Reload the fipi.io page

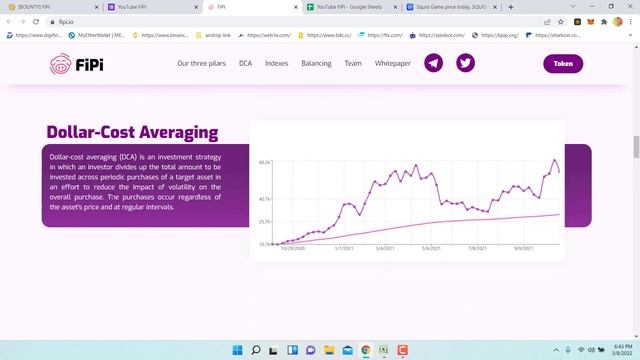(36, 22)
